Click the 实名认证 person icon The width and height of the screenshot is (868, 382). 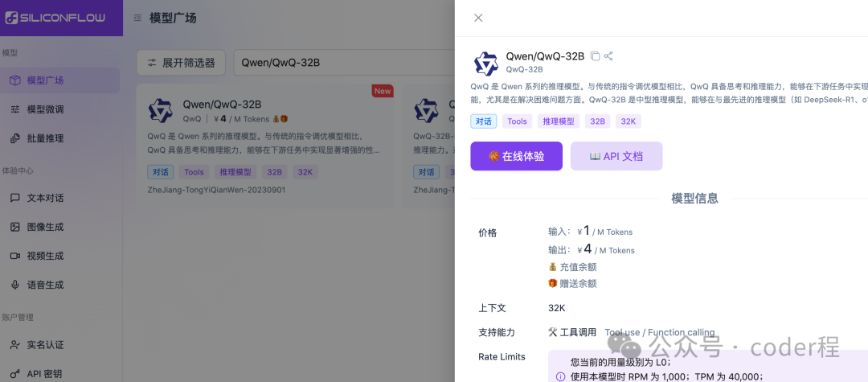click(x=15, y=345)
